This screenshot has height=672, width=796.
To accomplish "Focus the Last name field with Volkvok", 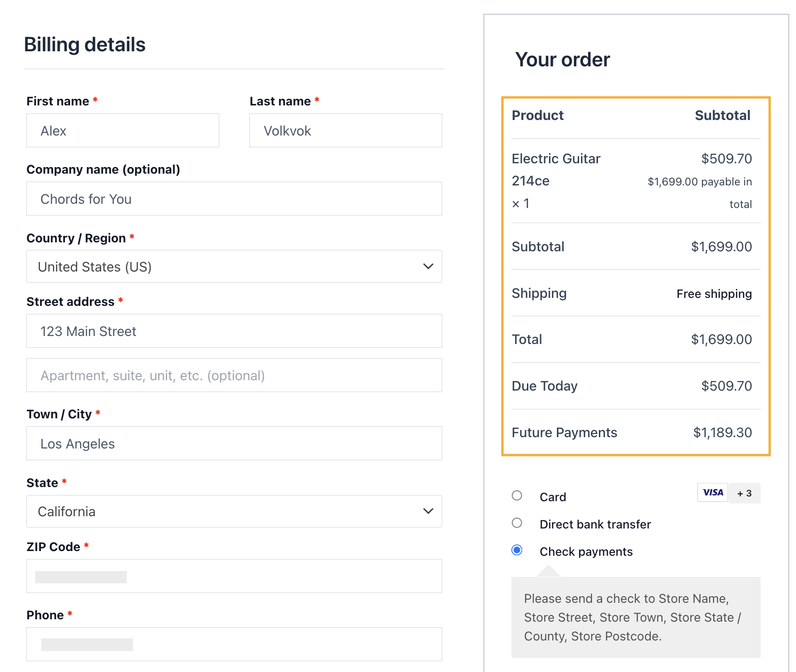I will tap(345, 130).
